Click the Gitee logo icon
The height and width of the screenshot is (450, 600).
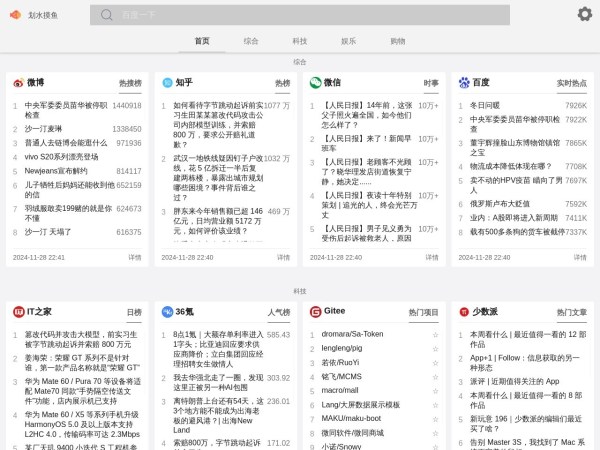(x=315, y=312)
